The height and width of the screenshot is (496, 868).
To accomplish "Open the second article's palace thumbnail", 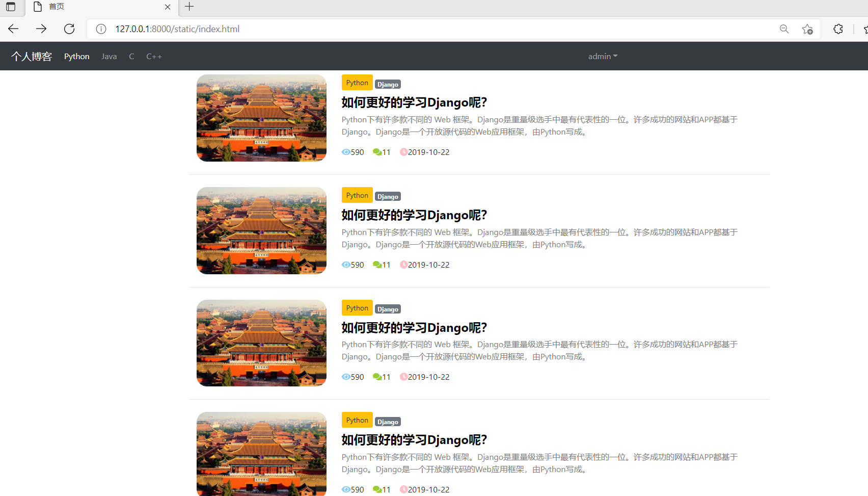I will [261, 231].
